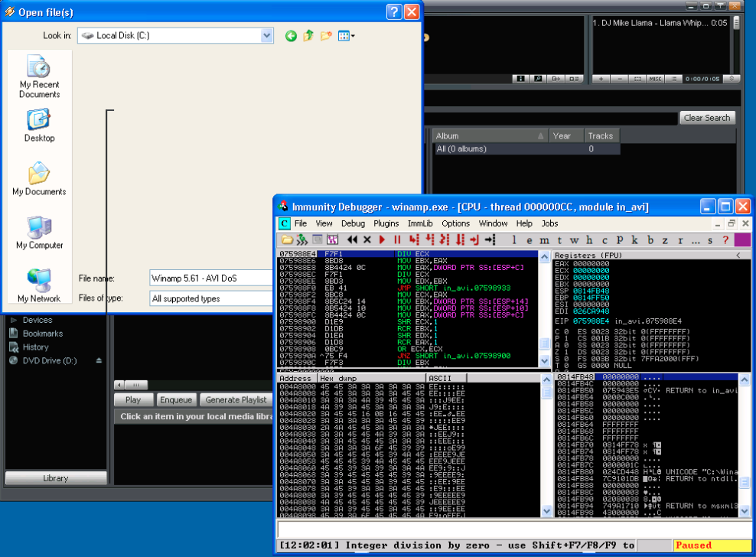This screenshot has width=756, height=557.
Task: Expand the Look in dropdown showing Local Disk (C:)
Action: coord(266,35)
